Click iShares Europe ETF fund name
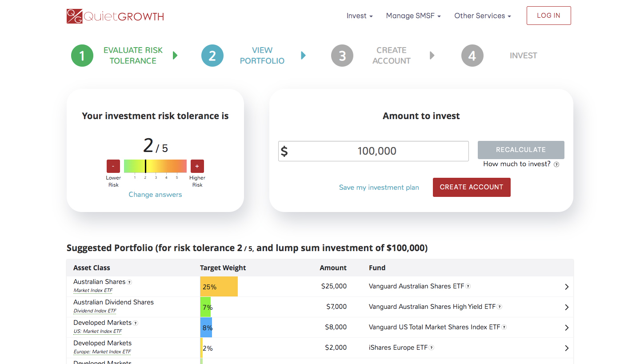640x364 pixels. tap(398, 348)
